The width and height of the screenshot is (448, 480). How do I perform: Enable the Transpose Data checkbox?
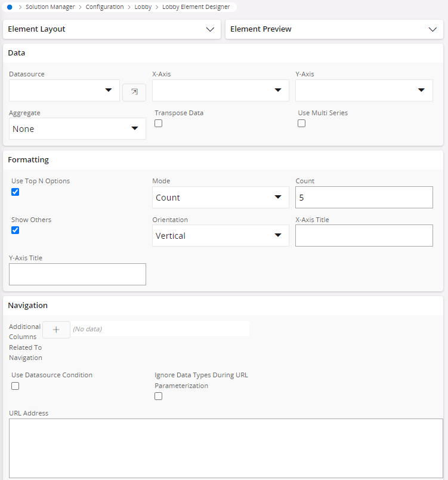click(x=158, y=123)
